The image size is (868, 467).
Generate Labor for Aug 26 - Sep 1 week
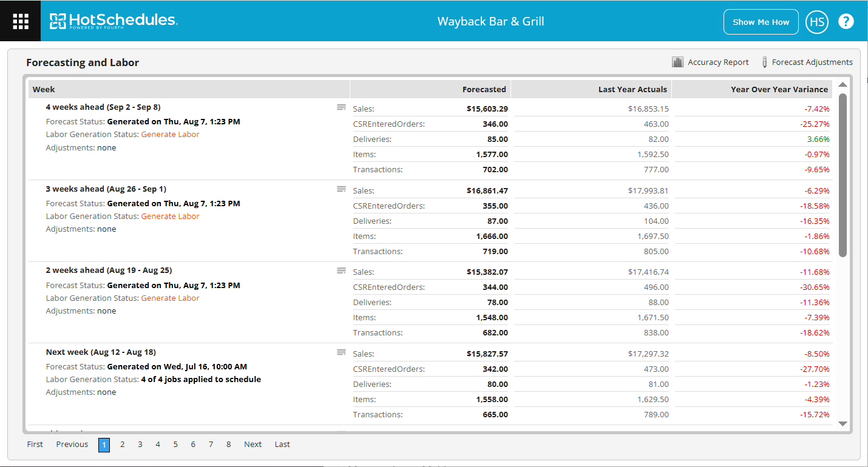[170, 217]
